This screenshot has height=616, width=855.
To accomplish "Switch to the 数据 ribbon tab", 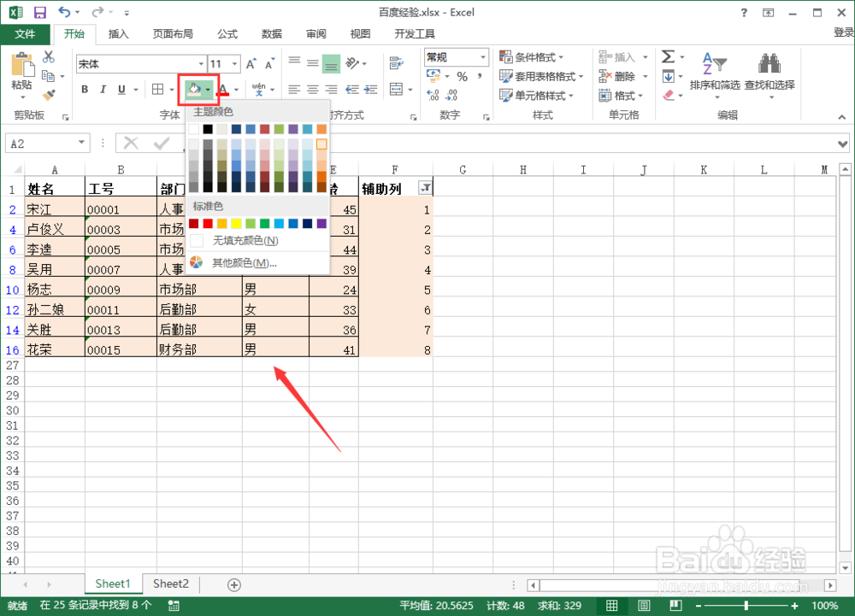I will pyautogui.click(x=272, y=34).
